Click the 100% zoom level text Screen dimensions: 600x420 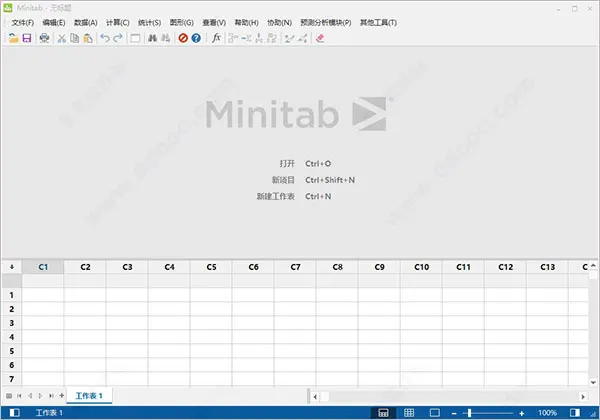(548, 413)
